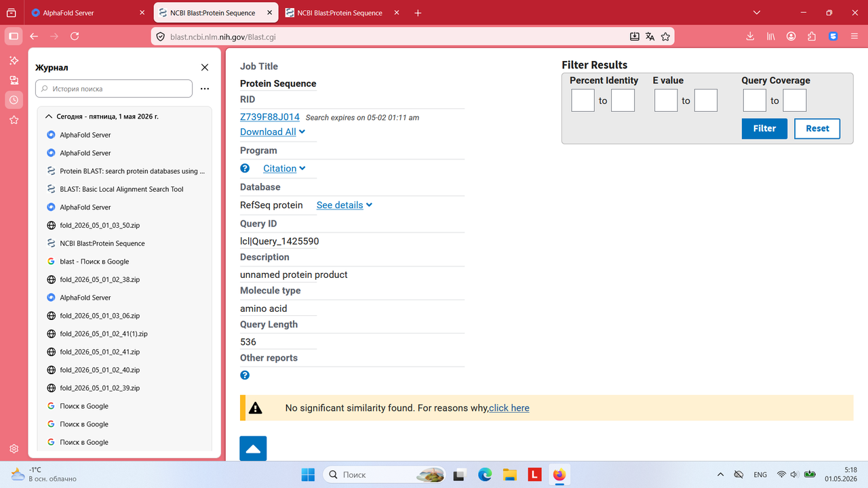Image resolution: width=868 pixels, height=488 pixels.
Task: Go back with the browser back arrow
Action: pyautogui.click(x=34, y=36)
